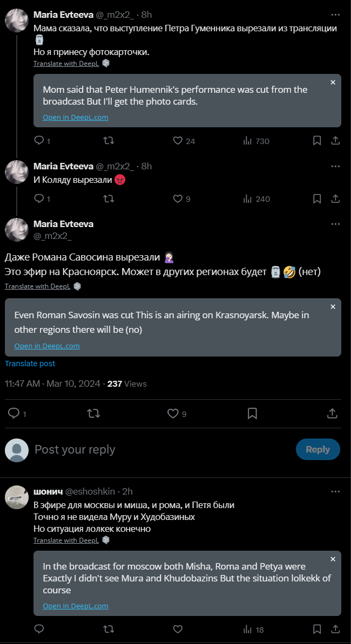This screenshot has height=644, width=351.
Task: Close the Peter Humennik translation box
Action: [333, 83]
